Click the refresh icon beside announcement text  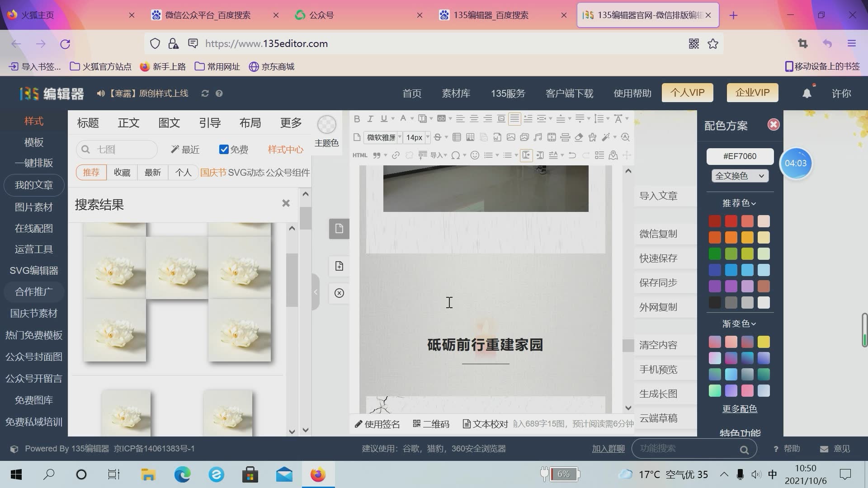pyautogui.click(x=205, y=94)
